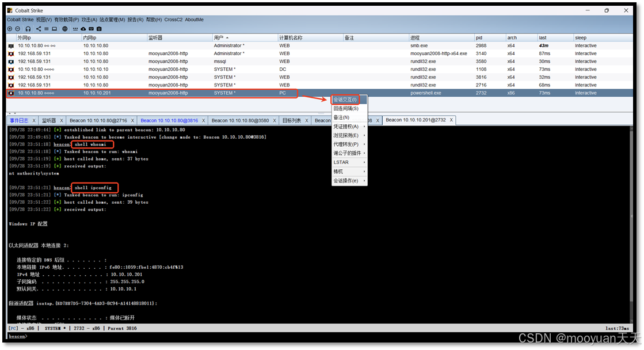Click beacon icon of pid 3816 row
Screen dimensions: 644x350
click(11, 77)
